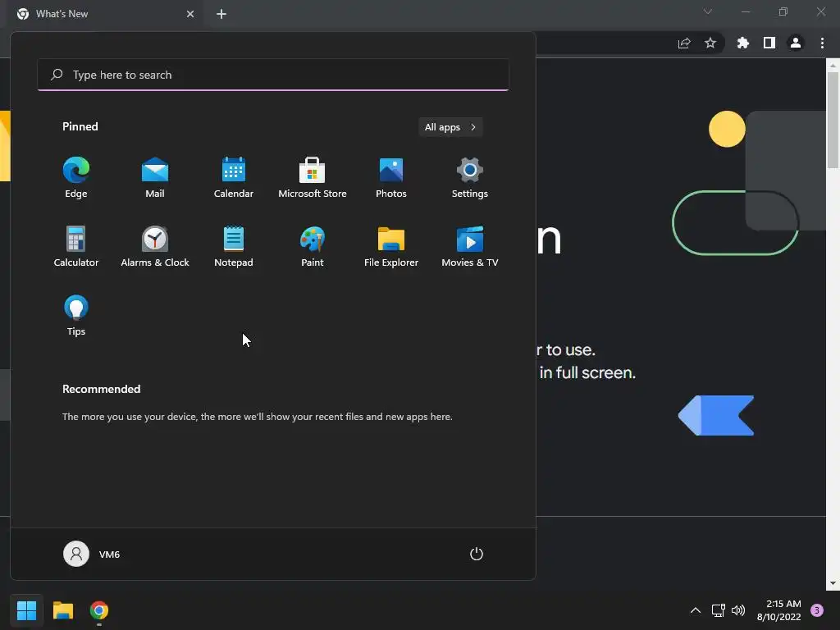Toggle Chrome side panel
Image resolution: width=840 pixels, height=630 pixels.
pos(769,43)
